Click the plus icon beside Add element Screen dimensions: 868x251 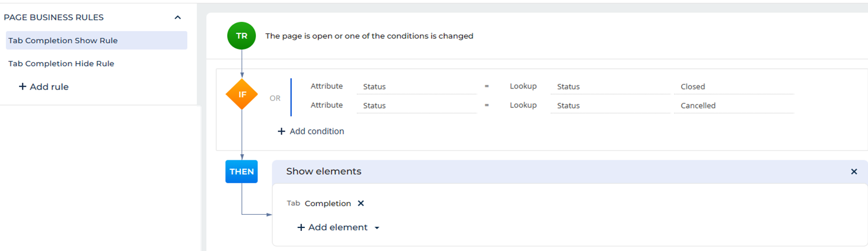click(x=301, y=227)
